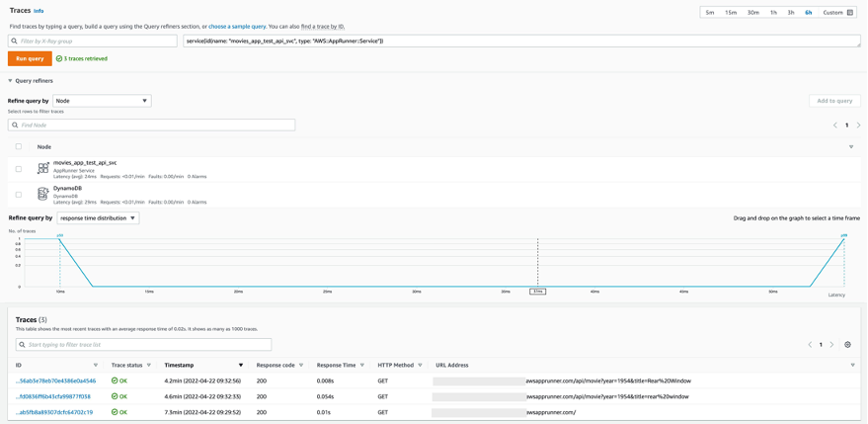The width and height of the screenshot is (868, 424).
Task: Open trace ending in ab5fb8a89307dcfc64702c19
Action: point(54,412)
